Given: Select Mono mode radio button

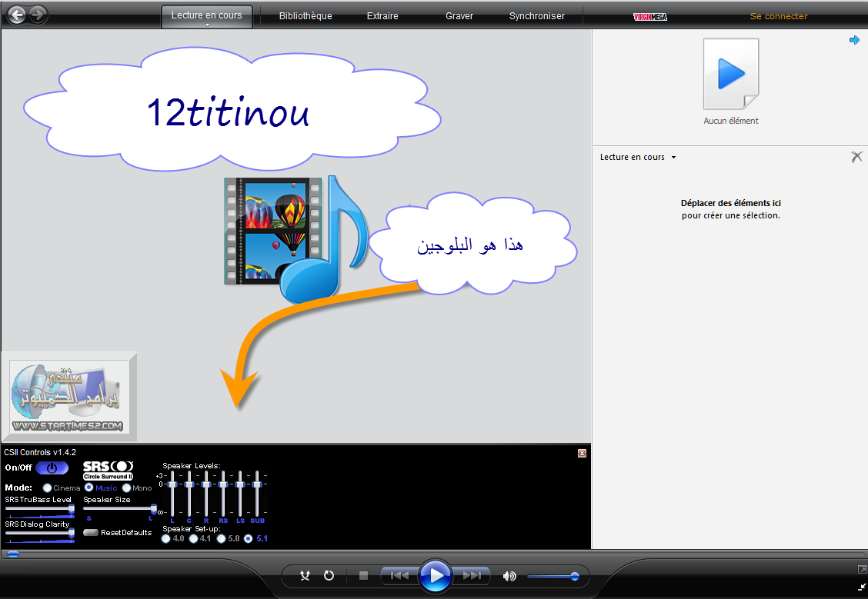Looking at the screenshot, I should coord(126,488).
